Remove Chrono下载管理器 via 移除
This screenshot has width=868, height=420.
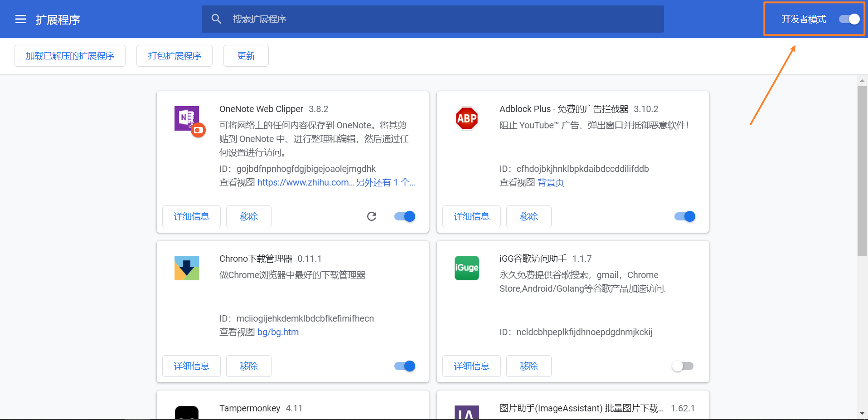pos(249,366)
